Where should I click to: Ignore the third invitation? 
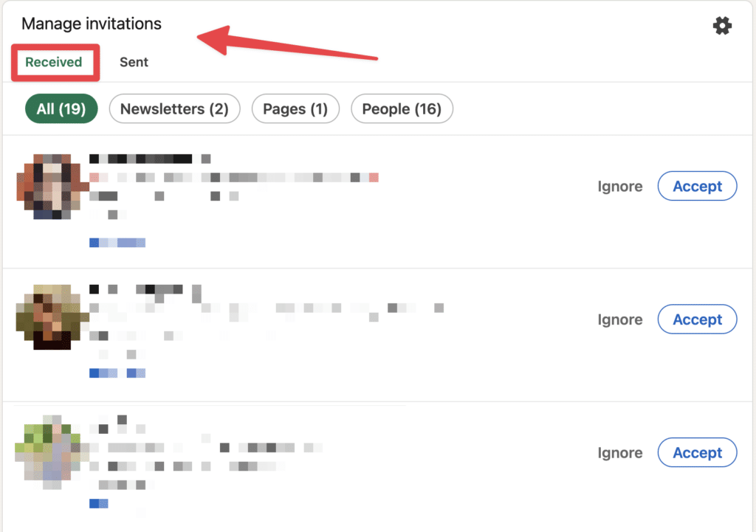619,452
